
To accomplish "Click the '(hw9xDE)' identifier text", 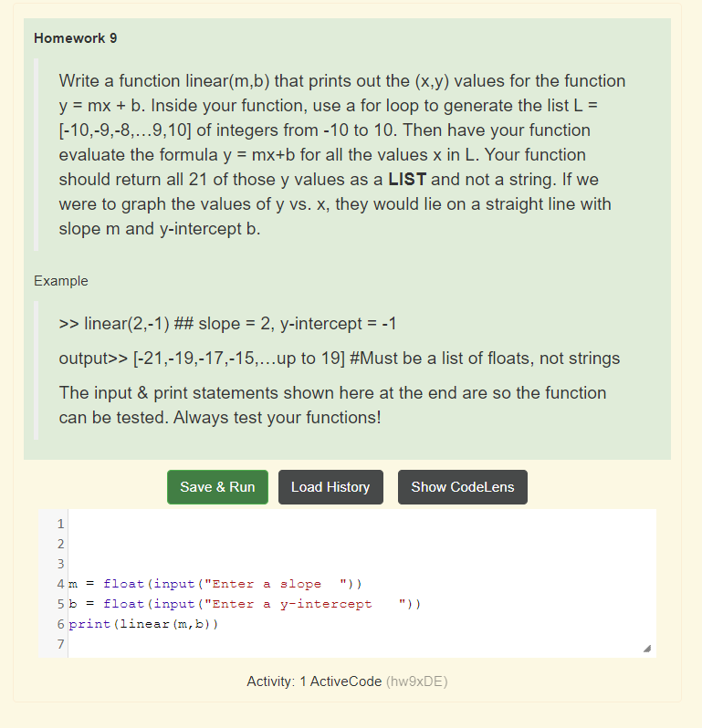I will tap(417, 681).
